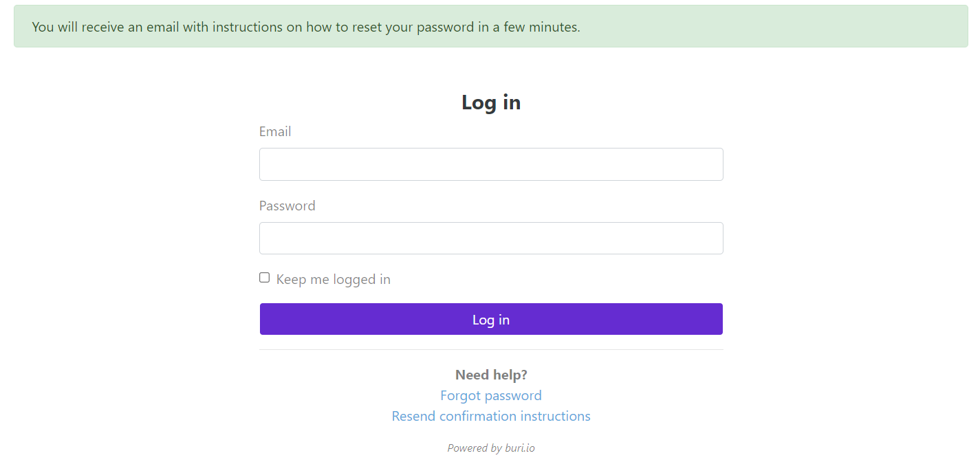The width and height of the screenshot is (980, 473).
Task: Tick the box to stay logged in
Action: 264,278
